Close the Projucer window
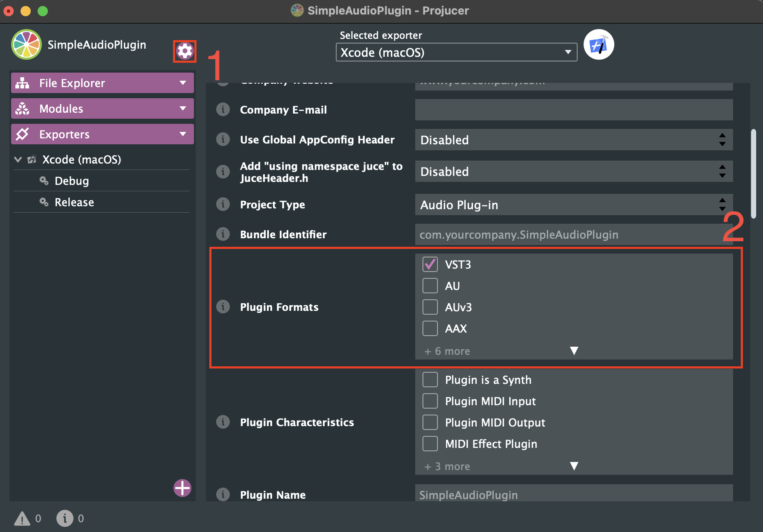The image size is (763, 532). coord(9,11)
